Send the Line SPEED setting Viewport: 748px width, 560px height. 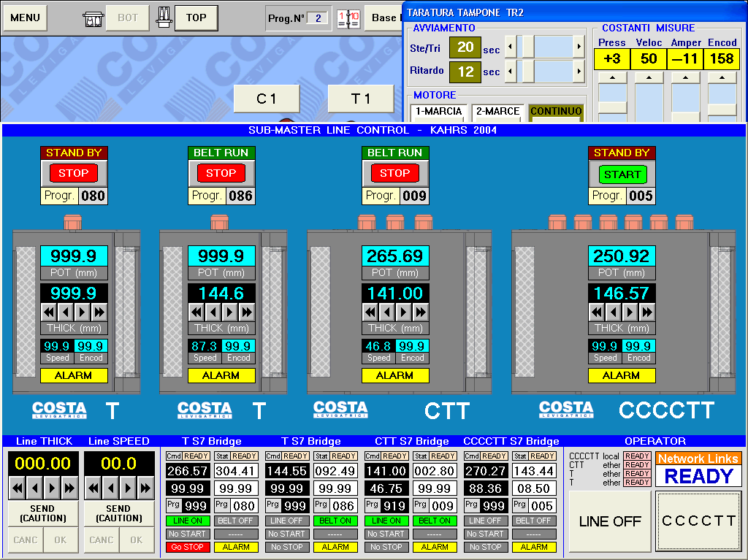(119, 513)
